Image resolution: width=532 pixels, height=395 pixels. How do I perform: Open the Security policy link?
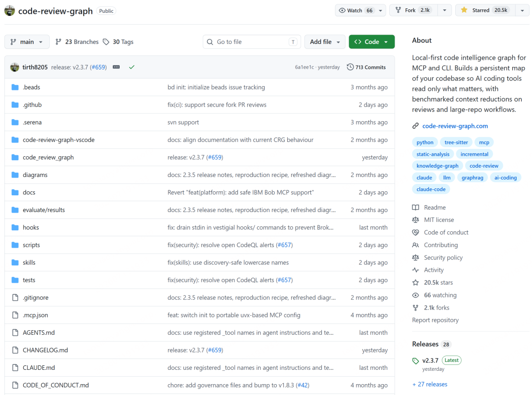tap(443, 257)
